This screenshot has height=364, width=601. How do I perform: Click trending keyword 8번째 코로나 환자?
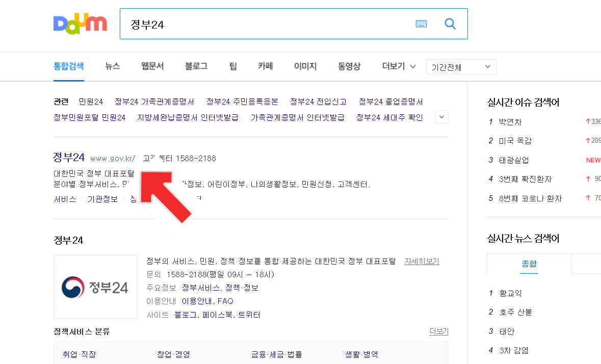coord(531,198)
